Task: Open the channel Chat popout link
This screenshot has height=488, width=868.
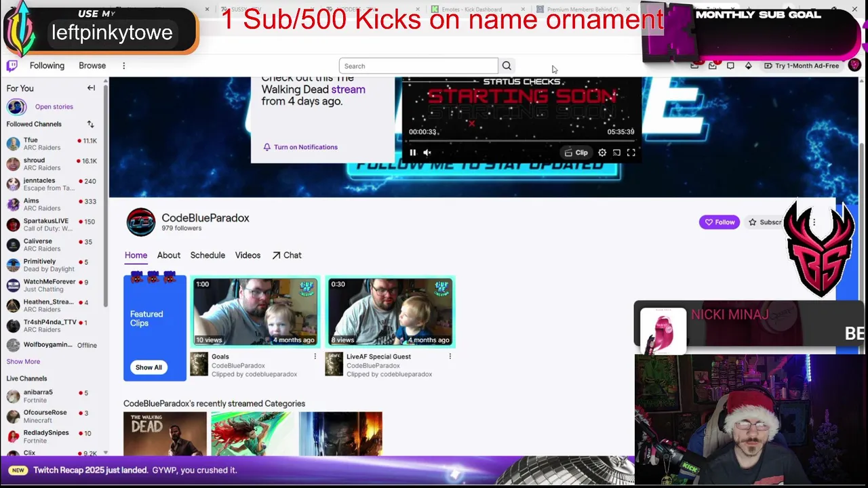Action: (287, 256)
